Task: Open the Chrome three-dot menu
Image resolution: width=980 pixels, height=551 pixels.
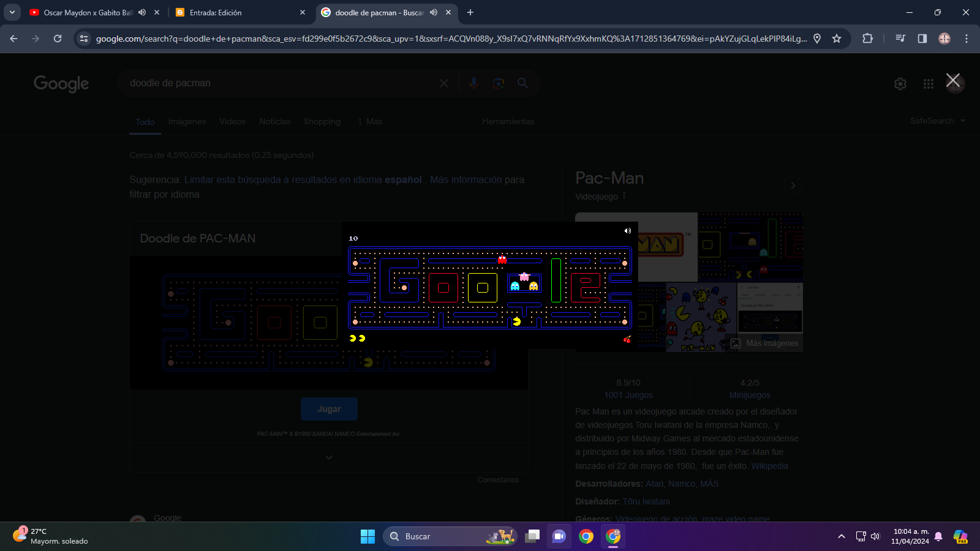Action: point(967,39)
